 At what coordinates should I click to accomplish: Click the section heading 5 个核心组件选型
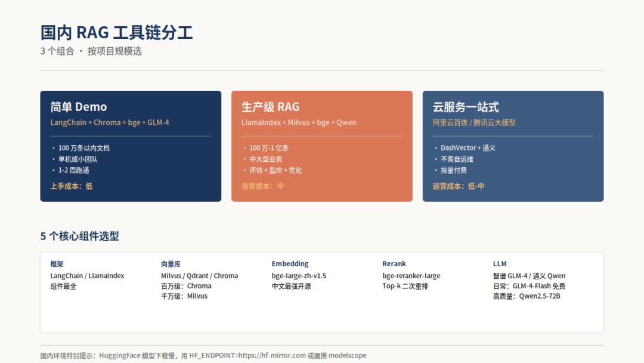pos(80,236)
